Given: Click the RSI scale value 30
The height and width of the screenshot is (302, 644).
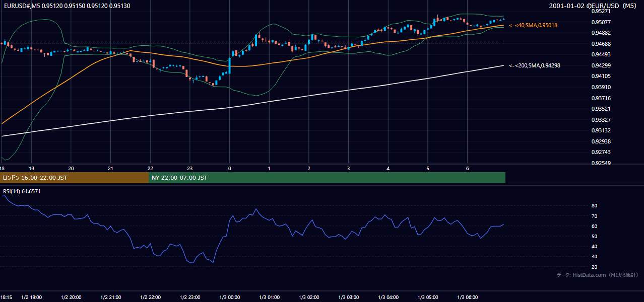Looking at the screenshot, I should (594, 256).
